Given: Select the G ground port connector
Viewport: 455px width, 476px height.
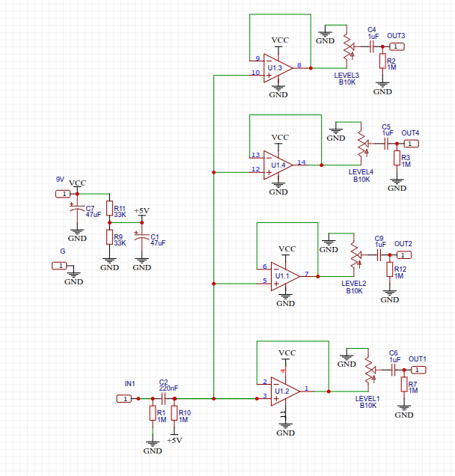Looking at the screenshot, I should click(58, 266).
